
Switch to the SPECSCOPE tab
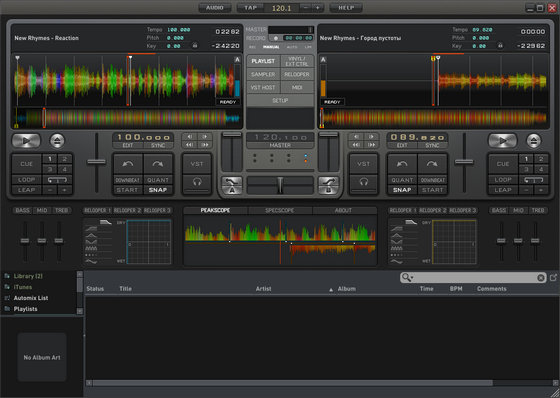(x=280, y=210)
